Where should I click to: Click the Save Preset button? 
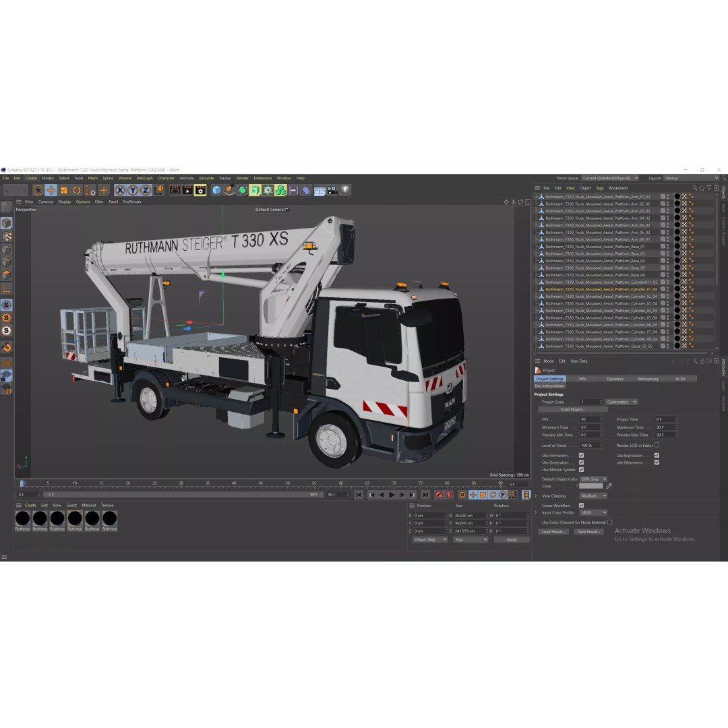pyautogui.click(x=588, y=532)
